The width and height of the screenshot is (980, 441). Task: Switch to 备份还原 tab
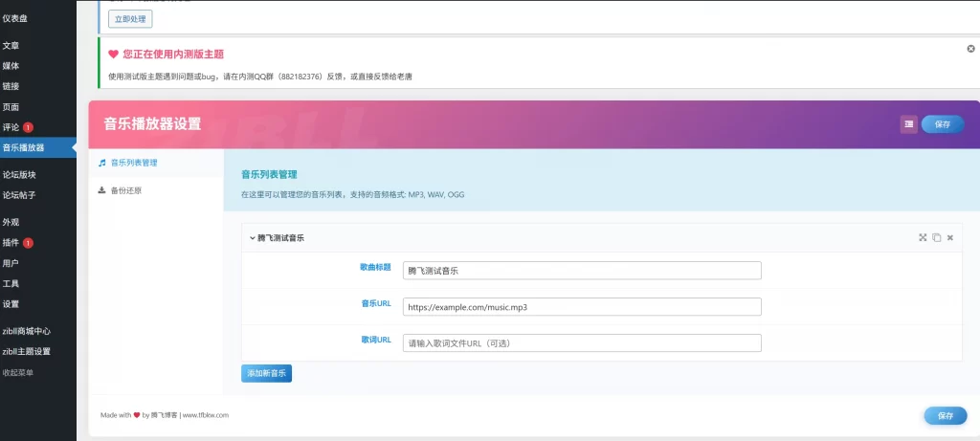click(156, 190)
